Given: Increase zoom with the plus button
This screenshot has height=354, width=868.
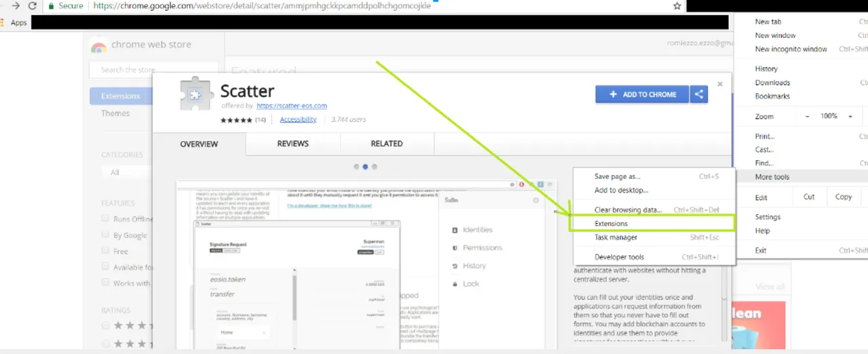Looking at the screenshot, I should (850, 116).
